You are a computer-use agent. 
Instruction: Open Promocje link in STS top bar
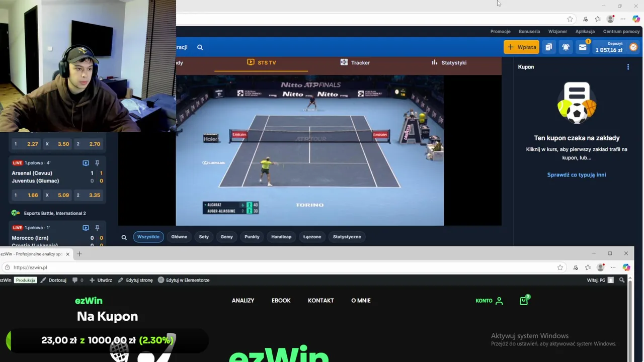click(x=500, y=31)
